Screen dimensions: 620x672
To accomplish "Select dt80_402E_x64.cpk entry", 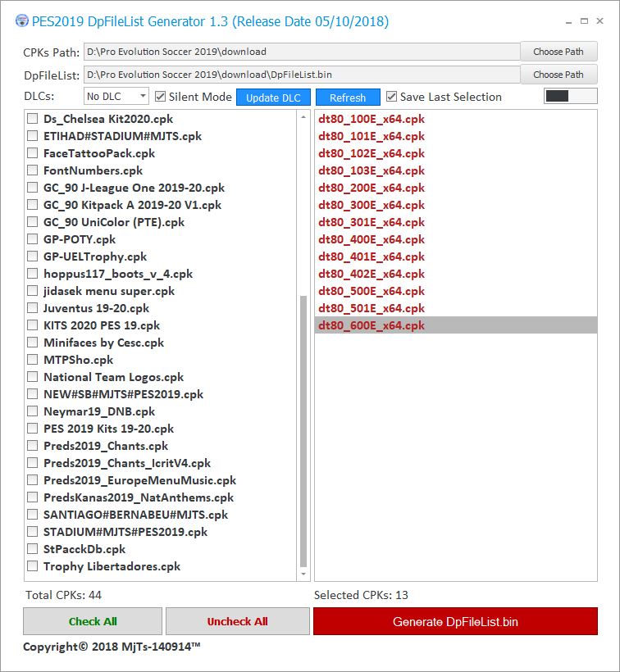I will coord(456,274).
